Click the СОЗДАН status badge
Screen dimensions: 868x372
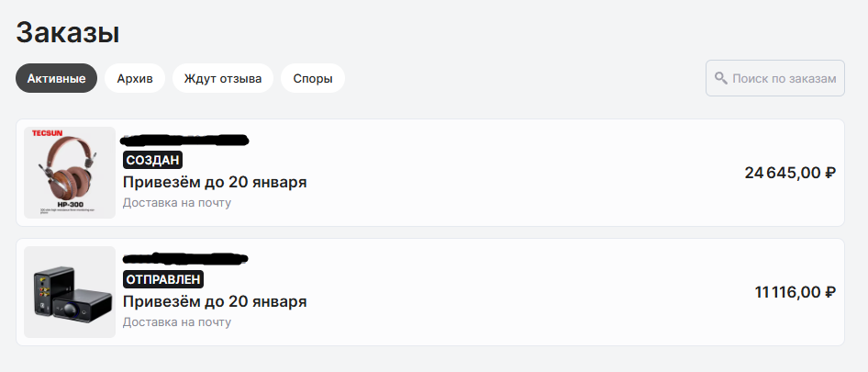click(x=153, y=160)
